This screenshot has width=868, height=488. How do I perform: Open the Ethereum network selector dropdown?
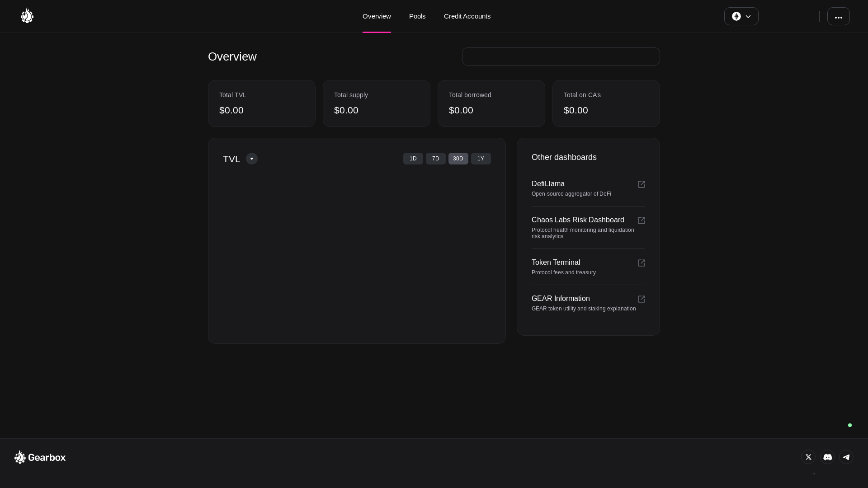click(x=741, y=16)
